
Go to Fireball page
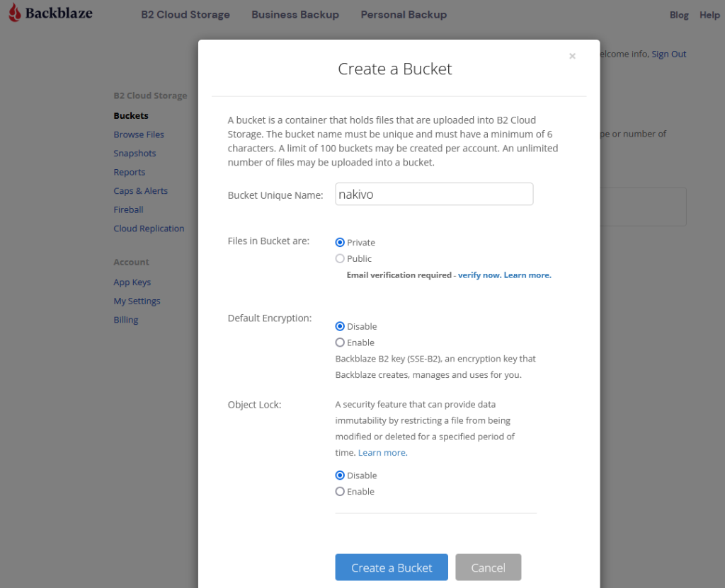tap(129, 210)
